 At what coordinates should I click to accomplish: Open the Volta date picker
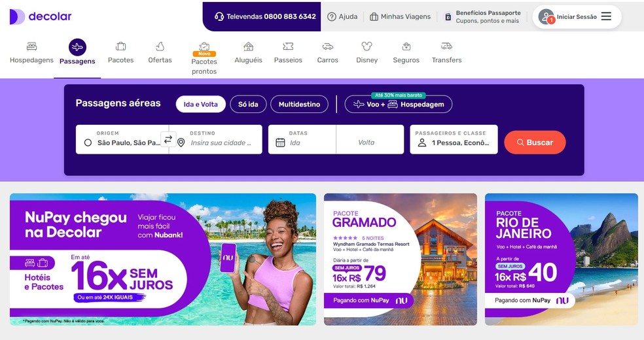(x=370, y=139)
